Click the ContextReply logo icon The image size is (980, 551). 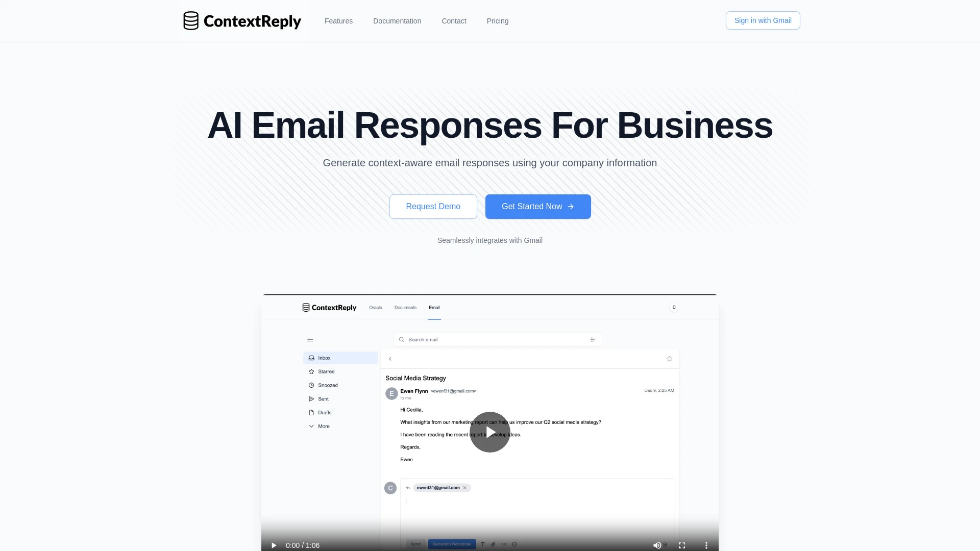coord(190,20)
